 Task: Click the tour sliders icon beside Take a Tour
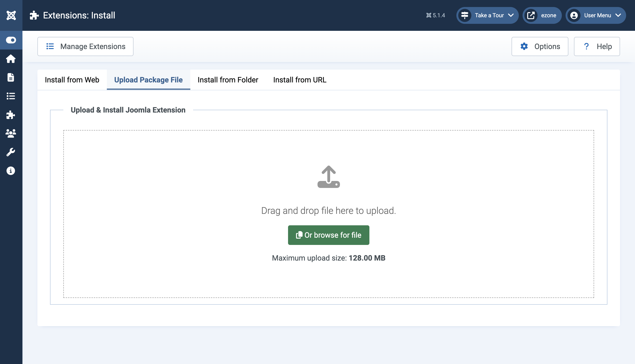tap(465, 15)
